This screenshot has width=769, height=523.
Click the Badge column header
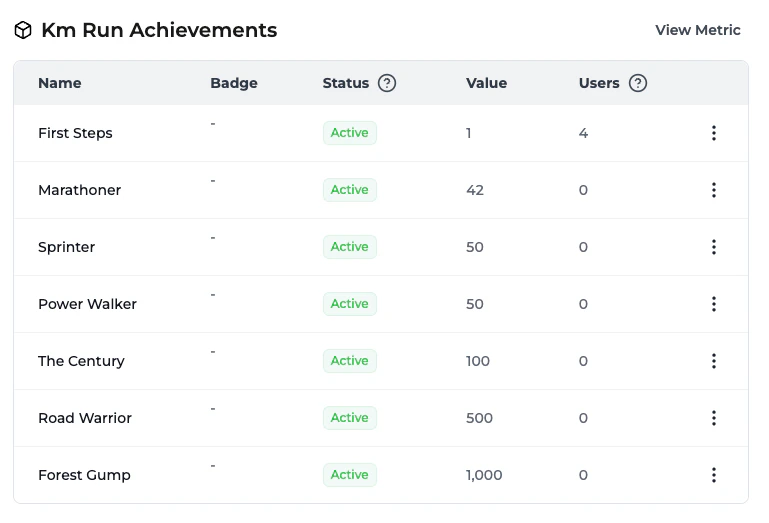click(x=234, y=83)
